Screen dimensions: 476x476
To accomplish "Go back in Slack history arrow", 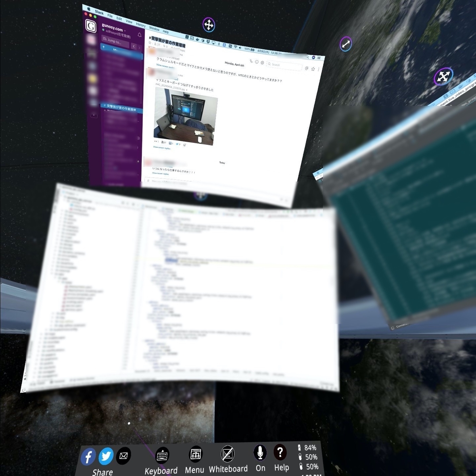I will pyautogui.click(x=134, y=46).
